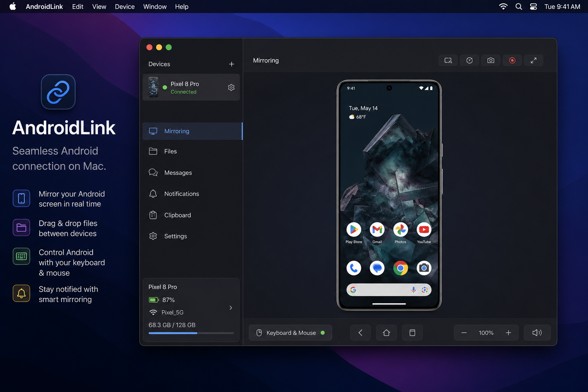Open the Phone dialer app icon

click(354, 268)
